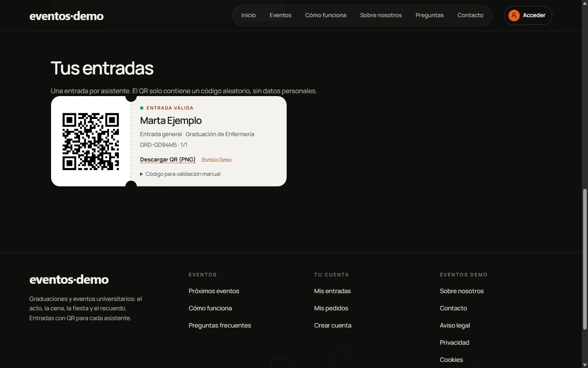Open Contacto in the top navigation
588x368 pixels.
(x=470, y=16)
